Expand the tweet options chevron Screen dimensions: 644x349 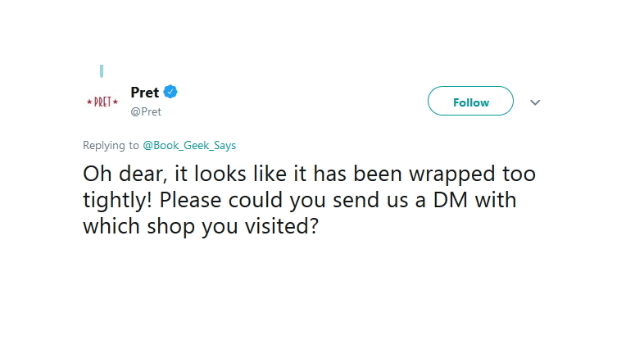click(x=535, y=102)
